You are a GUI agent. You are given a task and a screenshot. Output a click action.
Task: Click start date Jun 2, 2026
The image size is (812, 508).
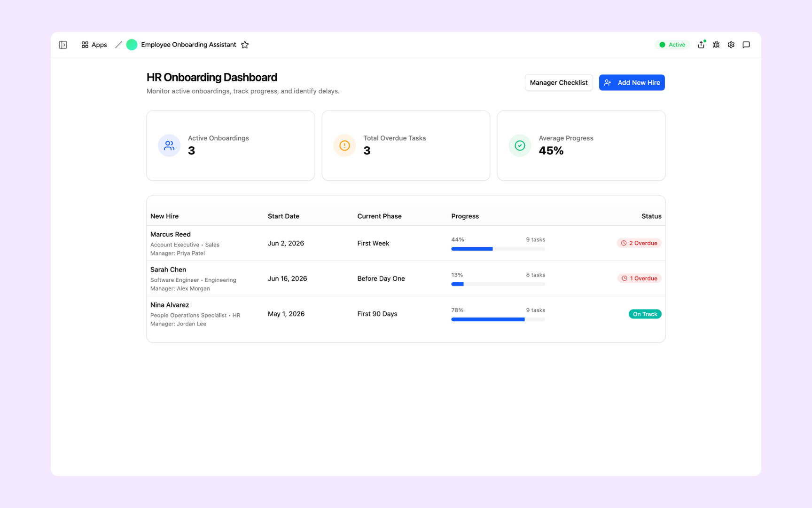tap(286, 243)
